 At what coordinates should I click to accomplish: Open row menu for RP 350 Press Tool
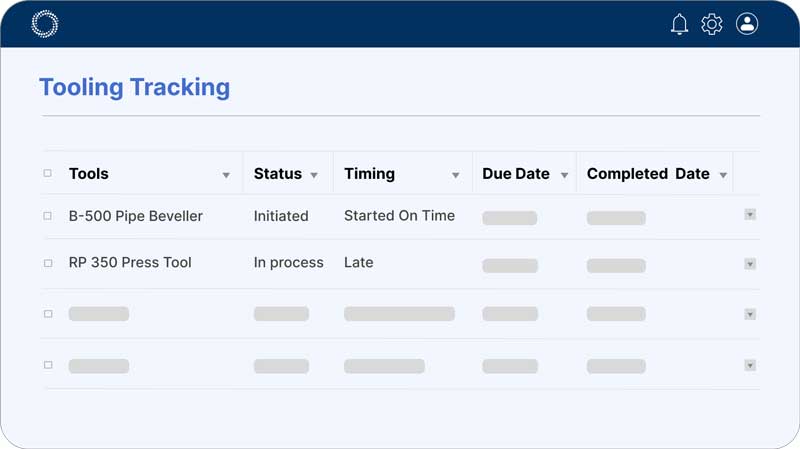[750, 264]
